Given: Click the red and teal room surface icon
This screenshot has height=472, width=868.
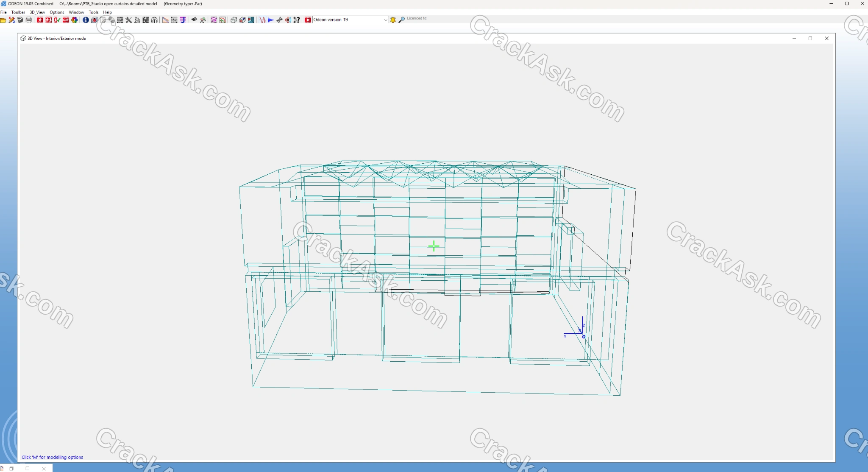Looking at the screenshot, I should coord(251,20).
